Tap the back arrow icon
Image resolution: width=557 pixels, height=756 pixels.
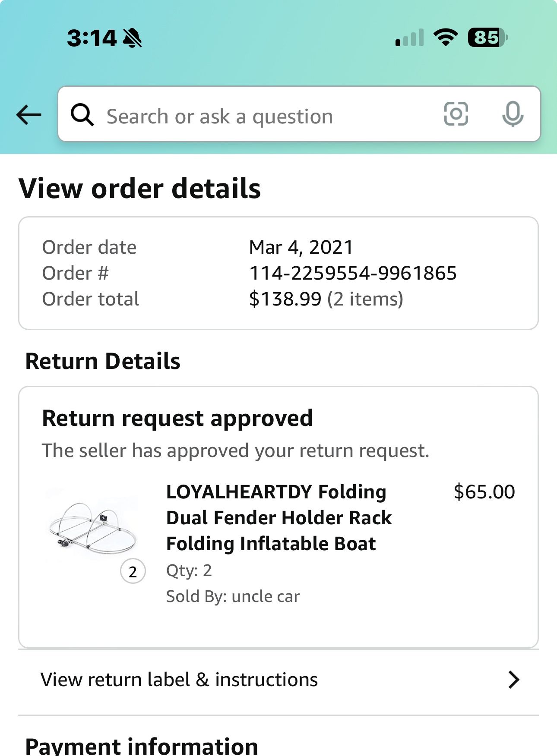point(28,115)
